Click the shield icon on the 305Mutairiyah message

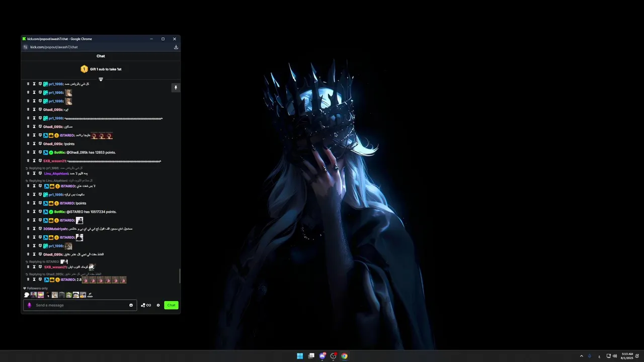coord(40,229)
